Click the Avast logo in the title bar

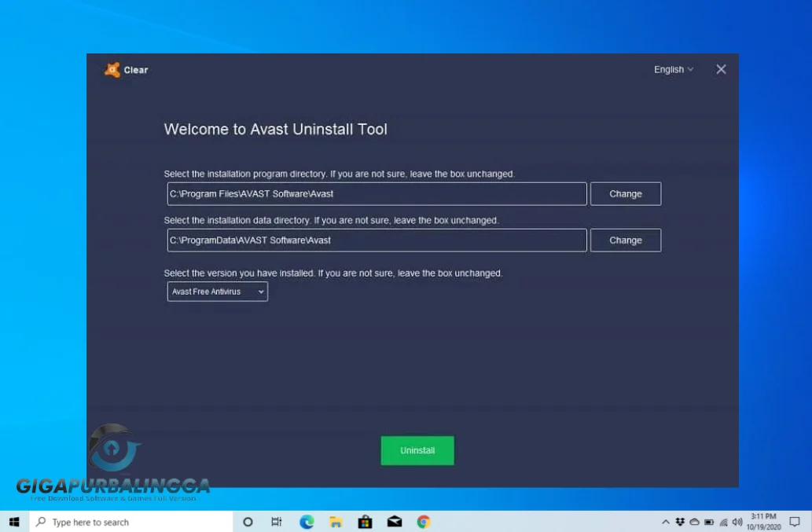(x=114, y=69)
